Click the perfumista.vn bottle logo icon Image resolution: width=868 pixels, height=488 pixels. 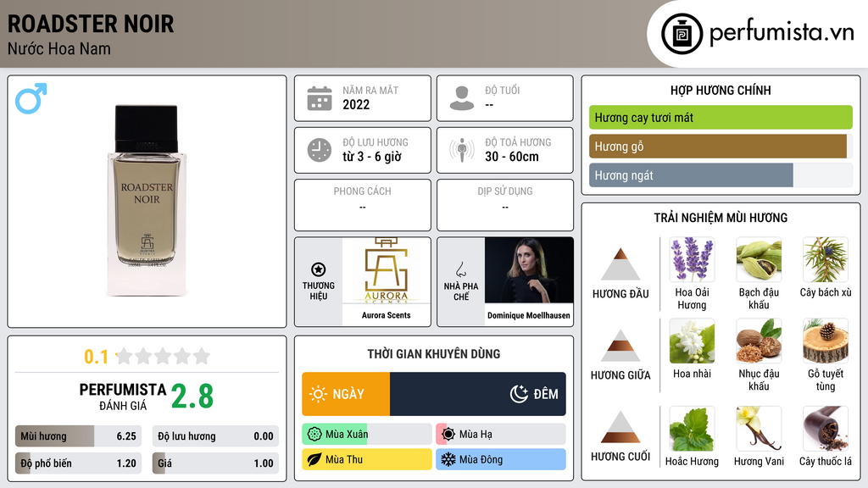tap(682, 34)
